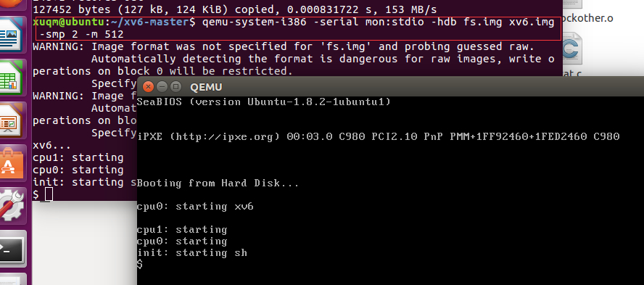
Task: Click 'Booting from Hard Disk...' line
Action: click(218, 183)
